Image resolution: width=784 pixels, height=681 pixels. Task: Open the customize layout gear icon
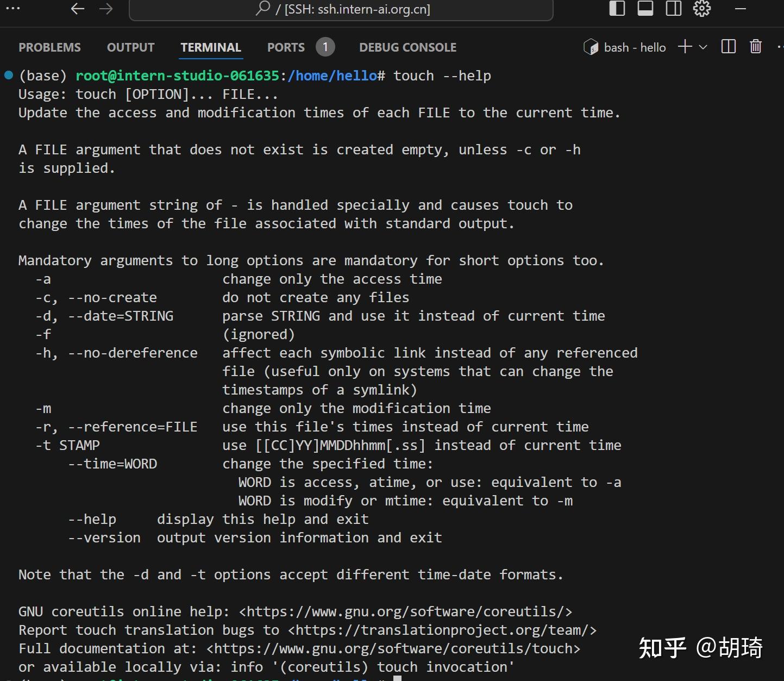[702, 9]
